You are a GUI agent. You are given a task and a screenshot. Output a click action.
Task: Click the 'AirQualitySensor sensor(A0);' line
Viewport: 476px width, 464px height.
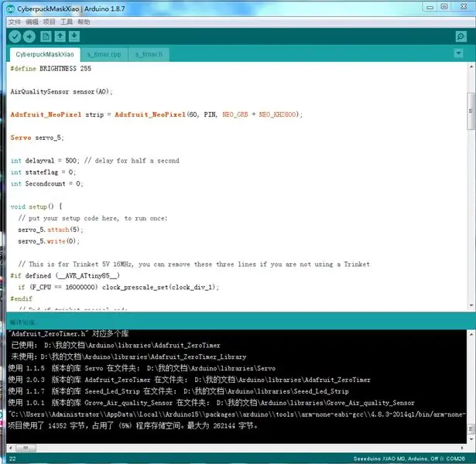tap(62, 91)
